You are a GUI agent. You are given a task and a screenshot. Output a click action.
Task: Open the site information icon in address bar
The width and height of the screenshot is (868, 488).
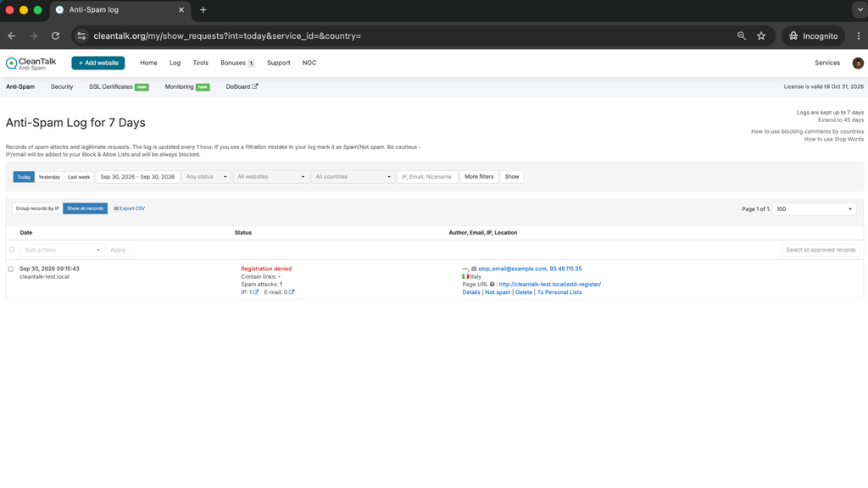pyautogui.click(x=81, y=36)
